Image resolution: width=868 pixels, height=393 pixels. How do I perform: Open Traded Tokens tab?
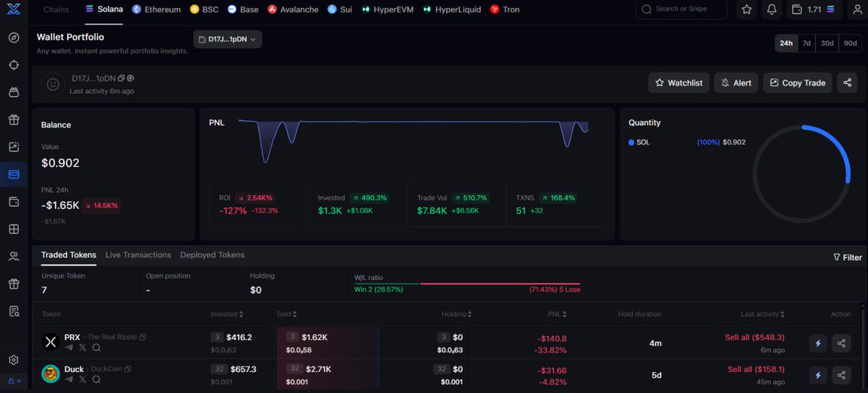[x=69, y=255]
